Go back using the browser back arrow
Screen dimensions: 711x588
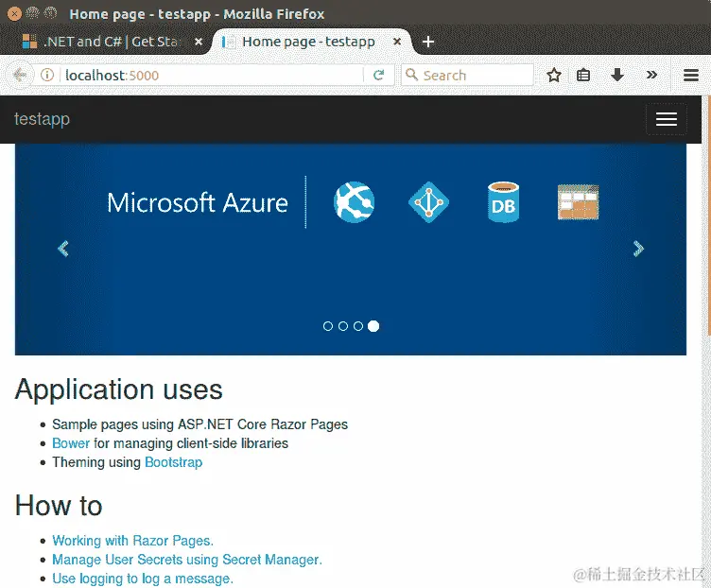tap(20, 75)
